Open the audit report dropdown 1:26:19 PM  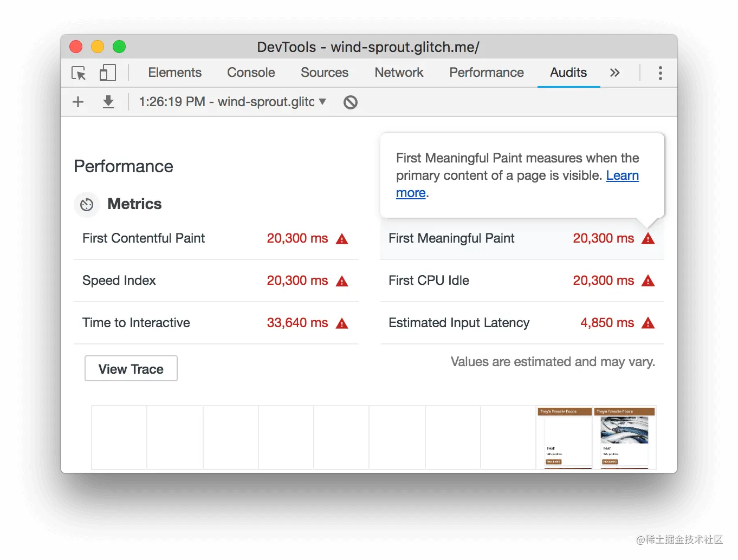point(232,102)
